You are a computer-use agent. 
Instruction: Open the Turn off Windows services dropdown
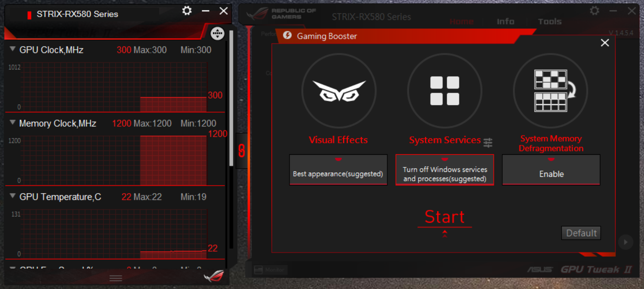(445, 170)
